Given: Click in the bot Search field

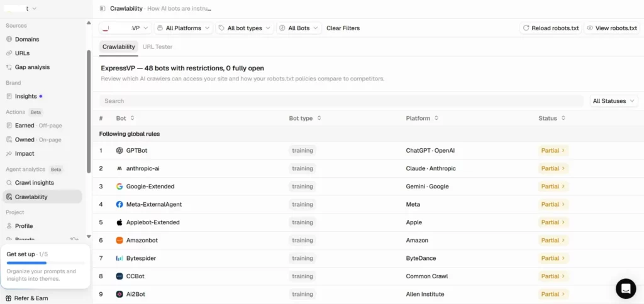Looking at the screenshot, I should tap(341, 101).
